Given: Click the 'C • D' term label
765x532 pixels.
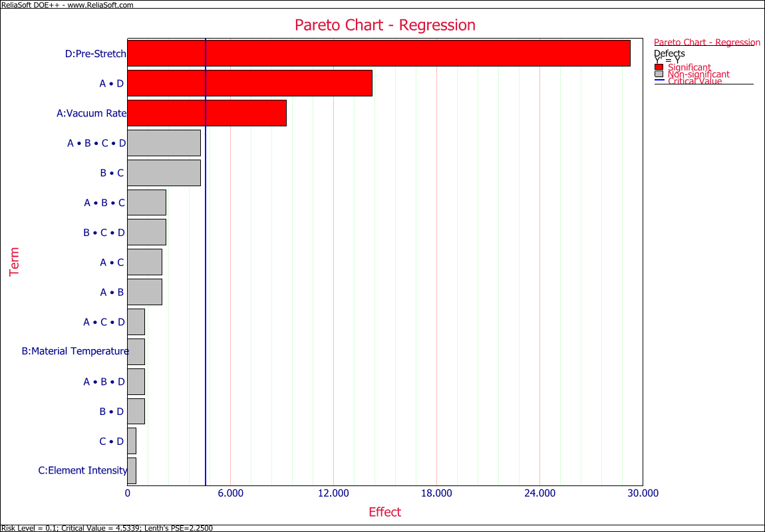Looking at the screenshot, I should [x=112, y=442].
